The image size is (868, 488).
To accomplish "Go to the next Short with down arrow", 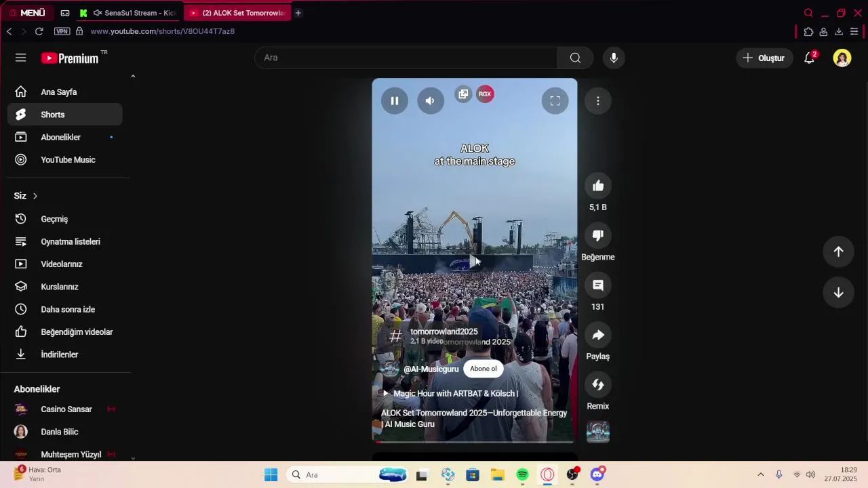I will [x=838, y=293].
